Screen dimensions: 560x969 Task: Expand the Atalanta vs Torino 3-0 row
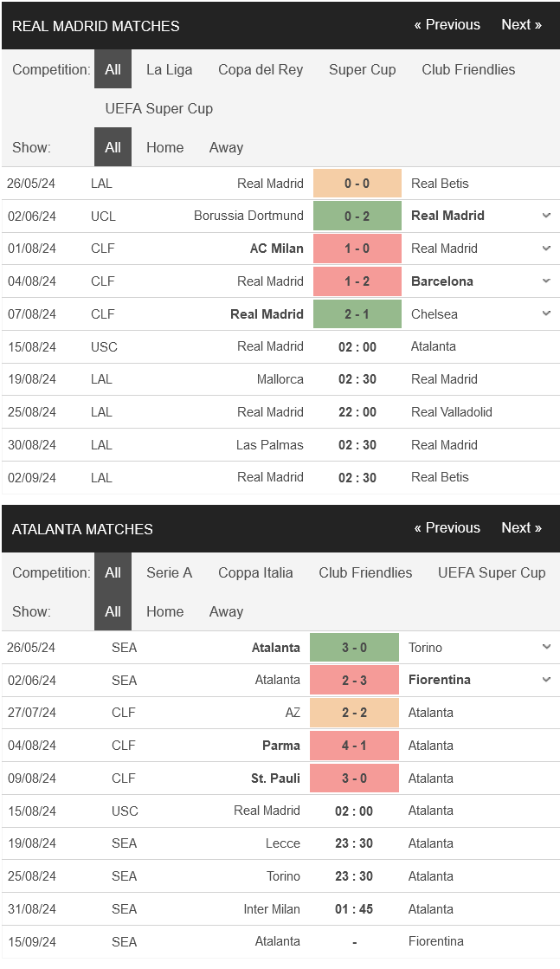click(x=546, y=647)
